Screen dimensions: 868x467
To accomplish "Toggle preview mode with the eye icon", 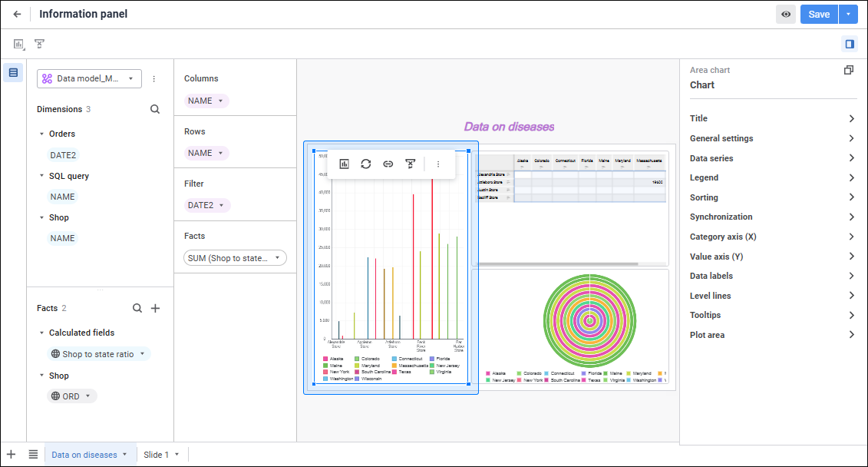I will tap(786, 15).
